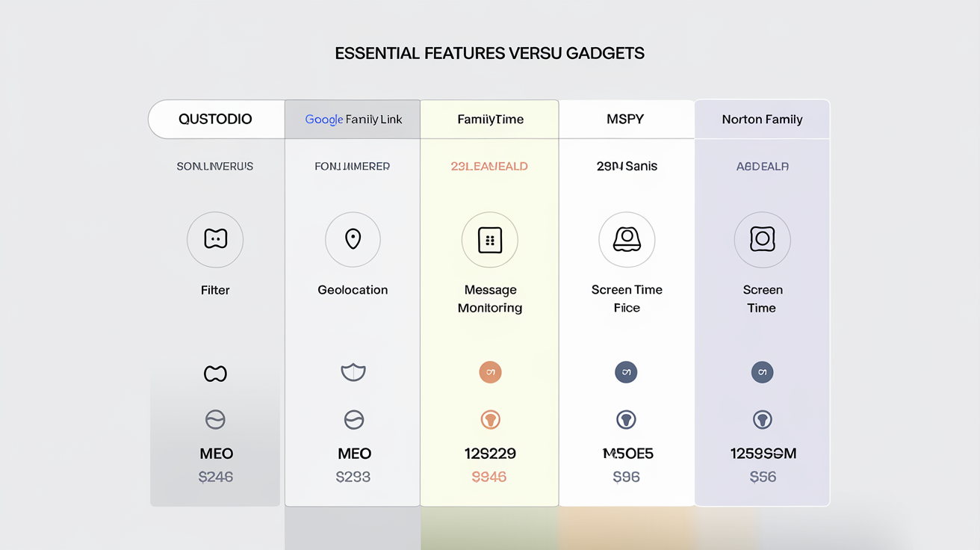Click the Message Monitoring label

point(490,299)
